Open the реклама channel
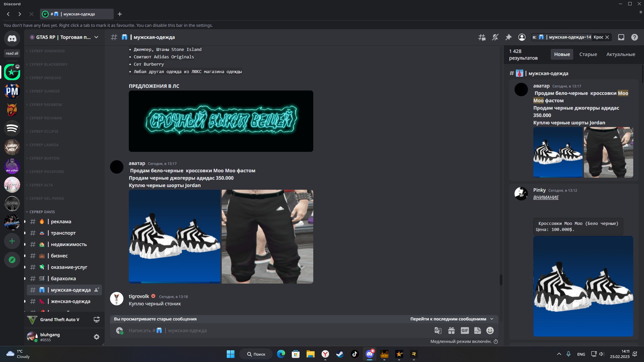 pos(64,222)
